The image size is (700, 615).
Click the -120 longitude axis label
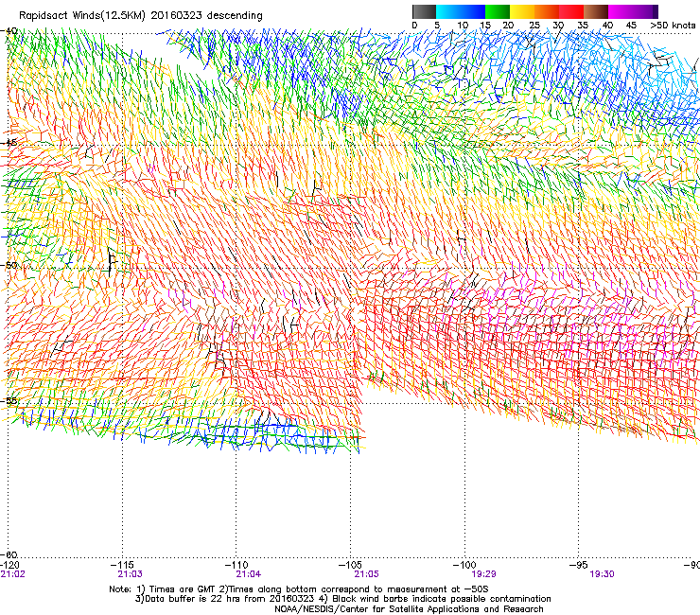point(9,565)
